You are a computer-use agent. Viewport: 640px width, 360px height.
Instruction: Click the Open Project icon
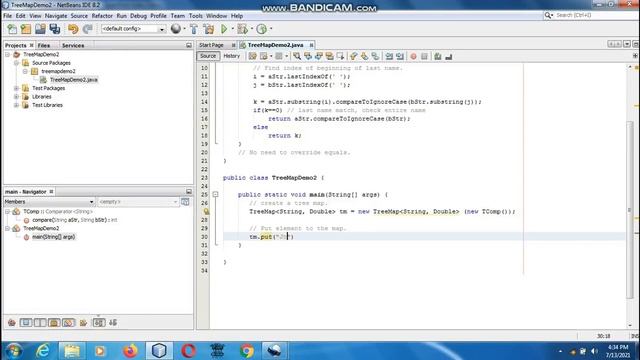tap(40, 29)
